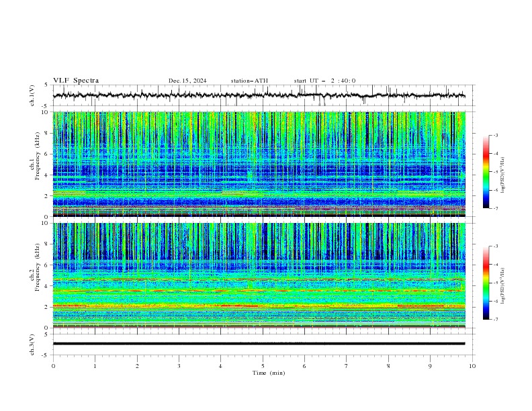
Task: Select the date text "Dec. 15, 2024"
Action: (x=187, y=81)
